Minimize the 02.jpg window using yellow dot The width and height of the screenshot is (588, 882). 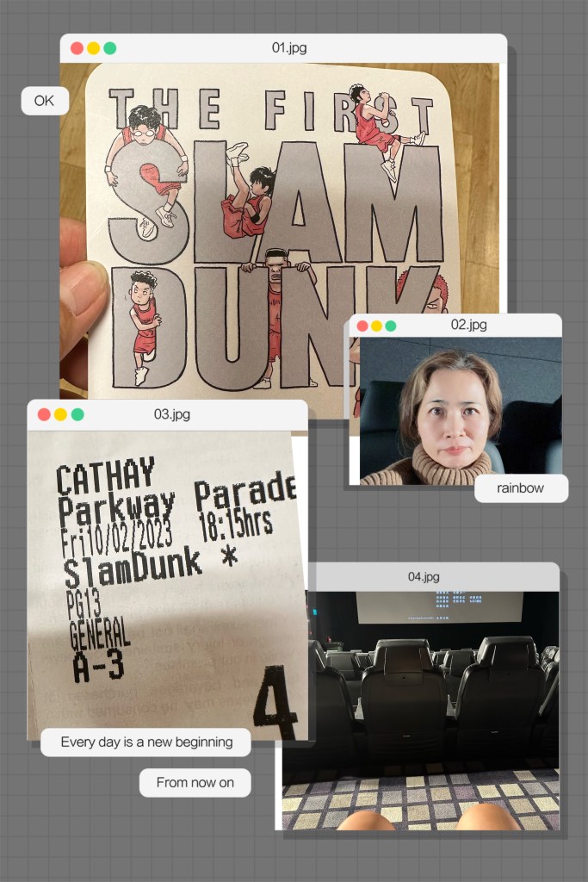pyautogui.click(x=376, y=326)
